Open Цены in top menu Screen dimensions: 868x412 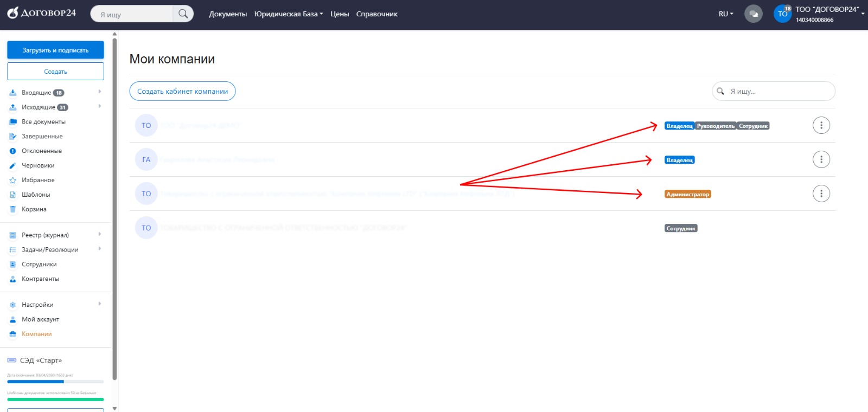coord(340,14)
